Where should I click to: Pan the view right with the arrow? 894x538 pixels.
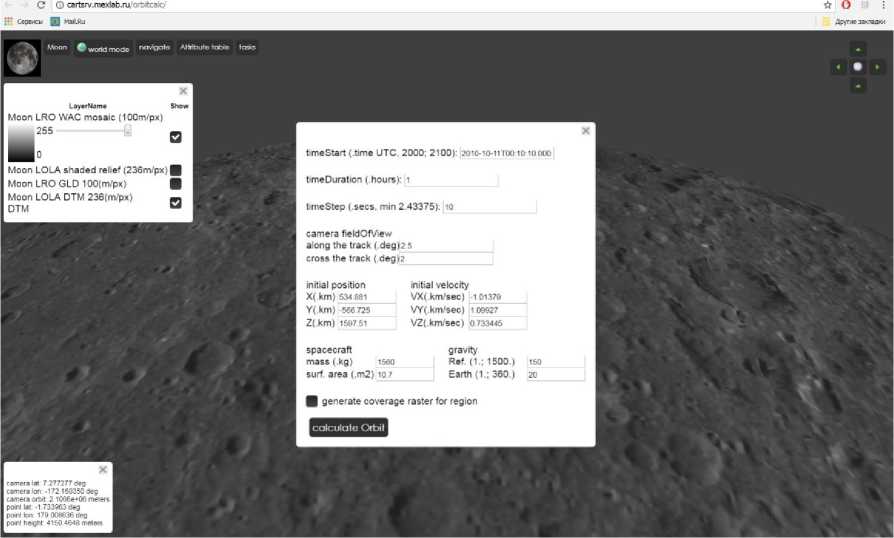[x=877, y=67]
